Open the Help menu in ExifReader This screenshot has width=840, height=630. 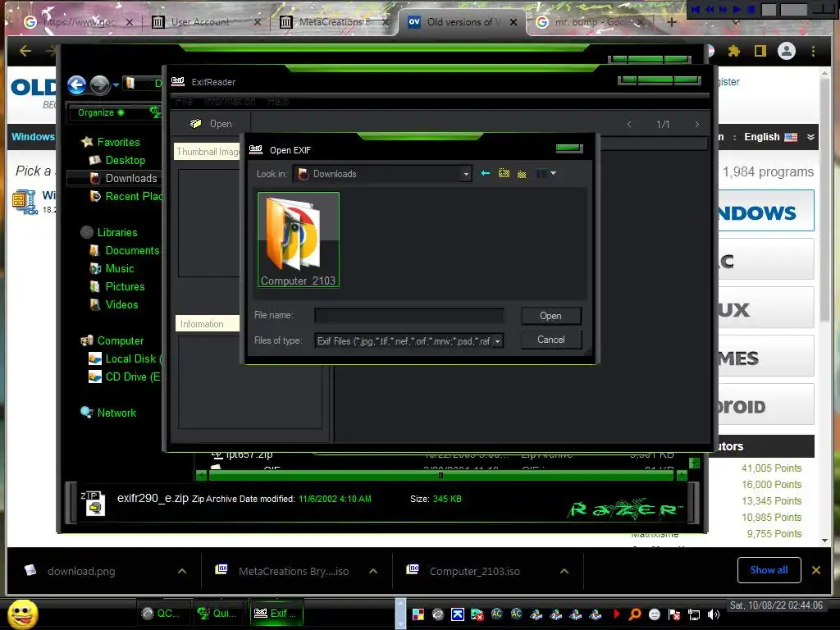[x=278, y=101]
